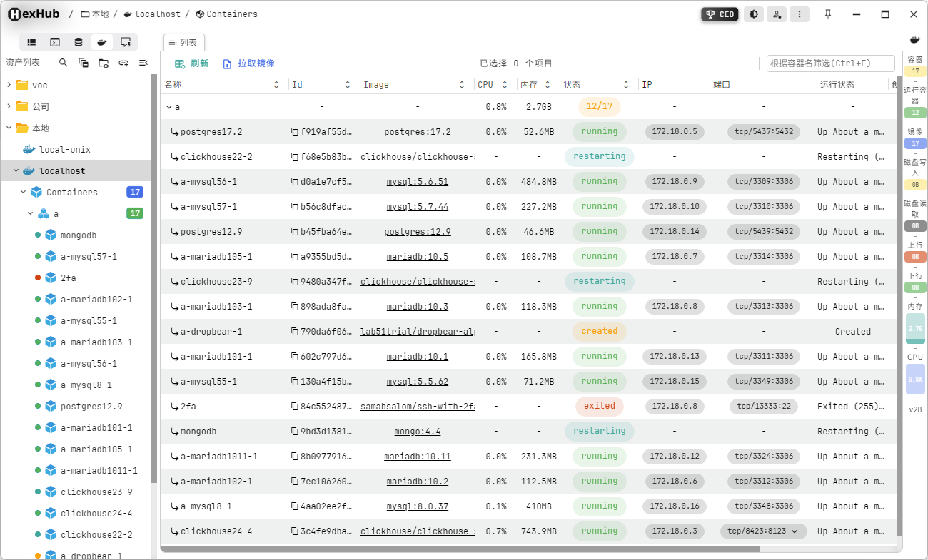The height and width of the screenshot is (560, 928).
Task: Click the Docker whale icon in right panel
Action: [914, 40]
